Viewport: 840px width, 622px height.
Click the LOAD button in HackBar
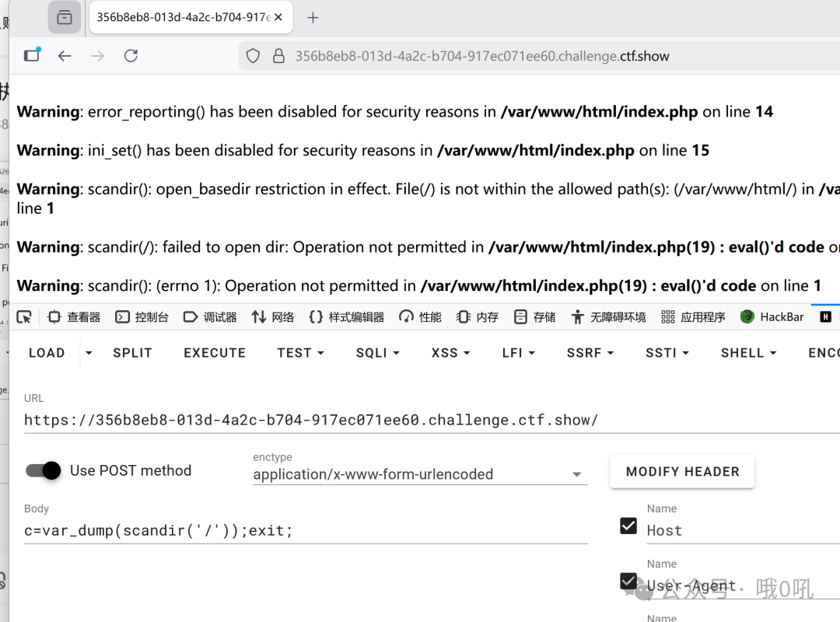tap(47, 353)
